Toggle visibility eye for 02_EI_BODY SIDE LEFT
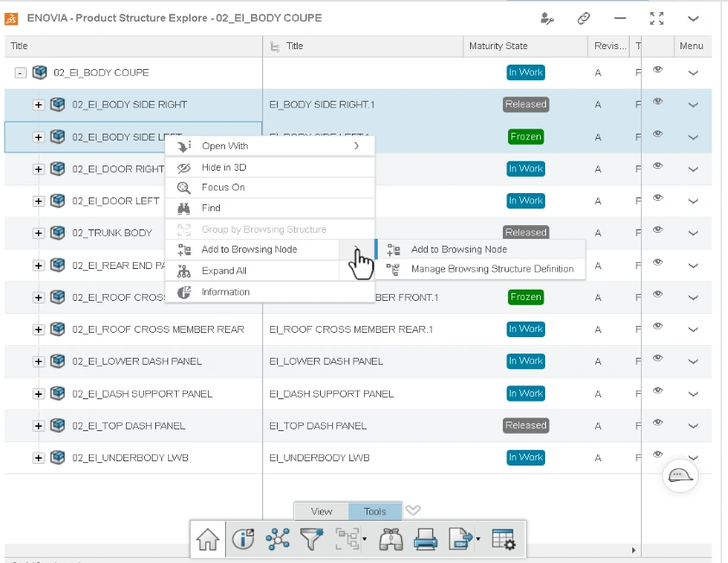Image resolution: width=728 pixels, height=563 pixels. (x=657, y=134)
